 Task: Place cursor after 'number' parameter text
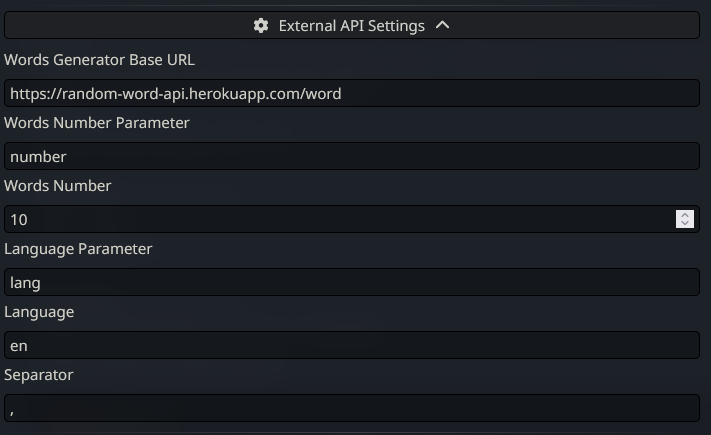(67, 157)
